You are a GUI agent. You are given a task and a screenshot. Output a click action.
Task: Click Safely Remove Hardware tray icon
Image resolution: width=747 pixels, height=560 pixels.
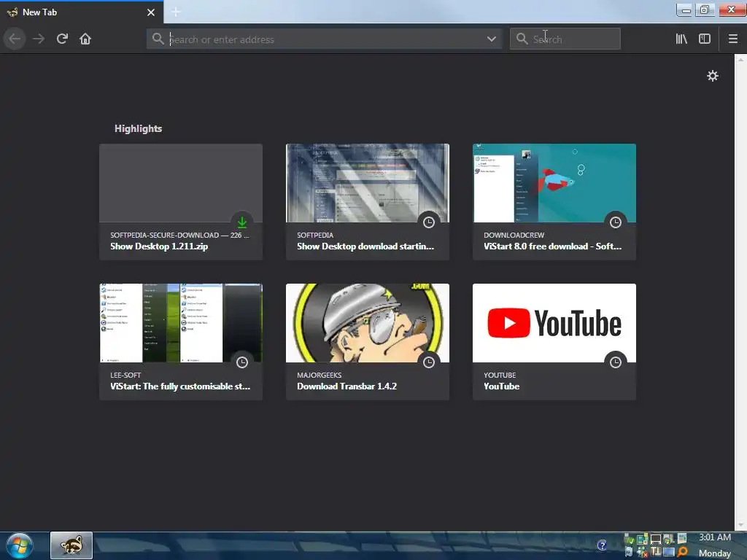tap(630, 539)
